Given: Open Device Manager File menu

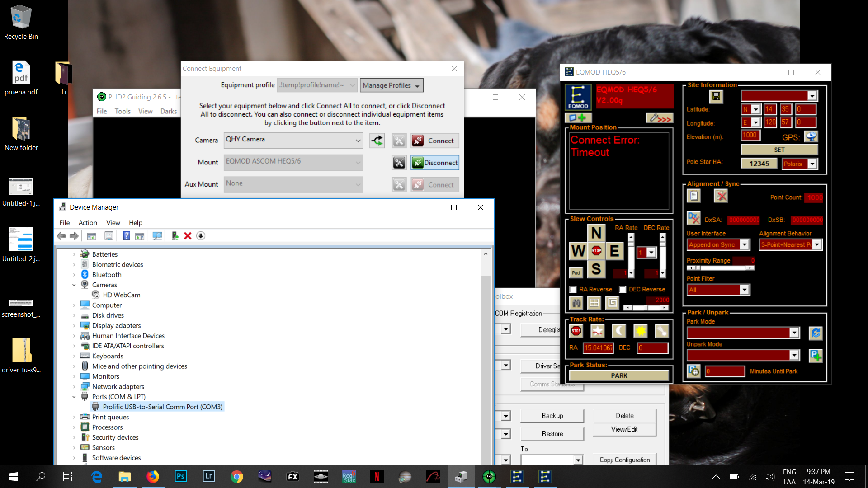Looking at the screenshot, I should (65, 223).
